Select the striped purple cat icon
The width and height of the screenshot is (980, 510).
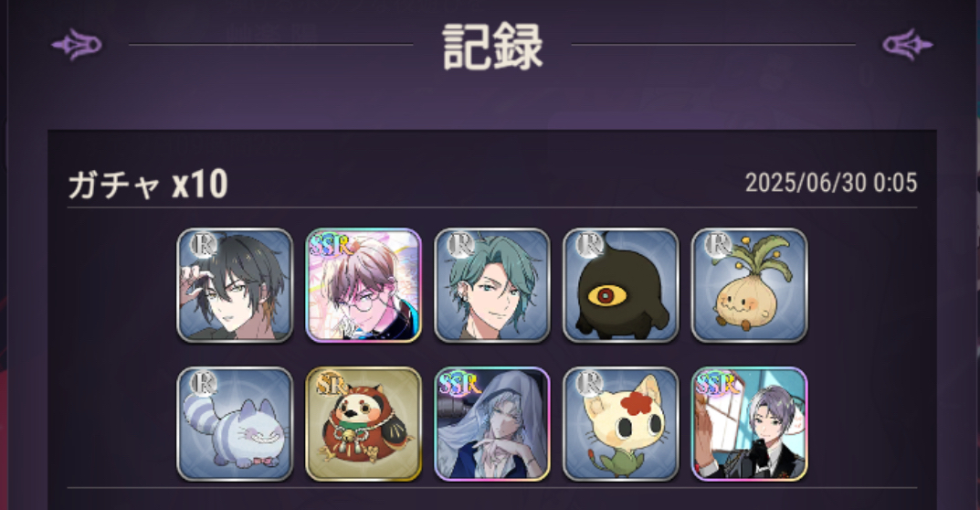coord(235,424)
